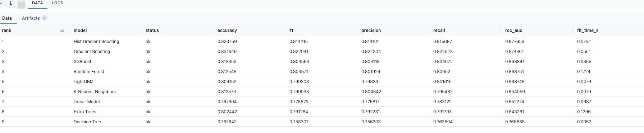Sort by the accuracy column header

tap(227, 30)
